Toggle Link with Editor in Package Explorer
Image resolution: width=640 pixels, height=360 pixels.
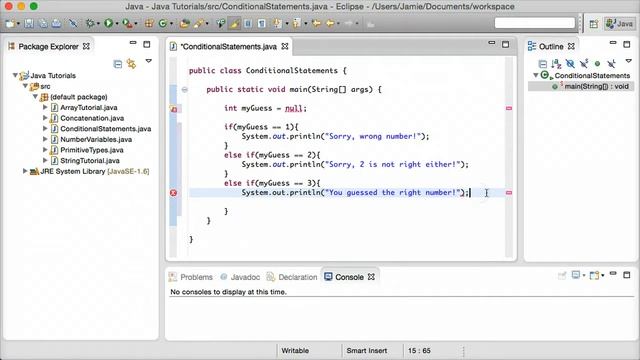131,64
